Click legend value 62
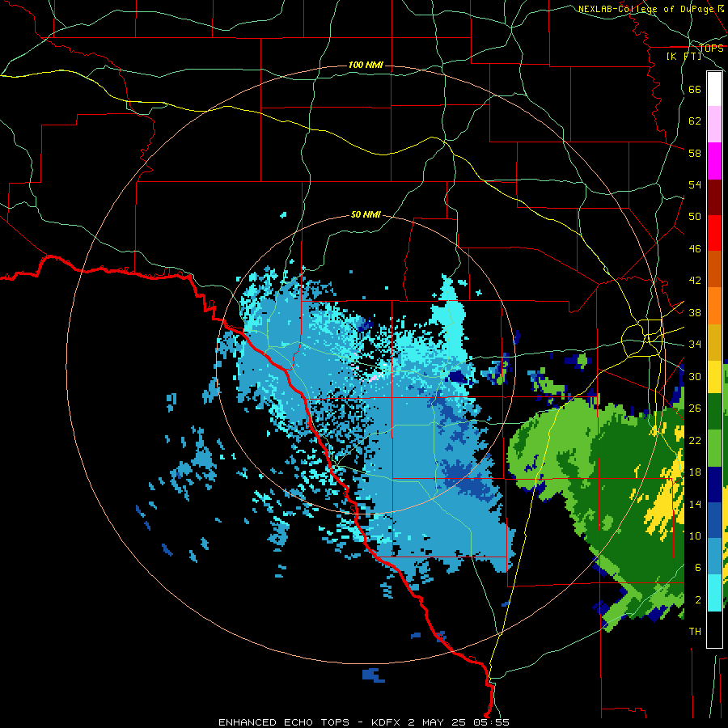 (x=695, y=121)
